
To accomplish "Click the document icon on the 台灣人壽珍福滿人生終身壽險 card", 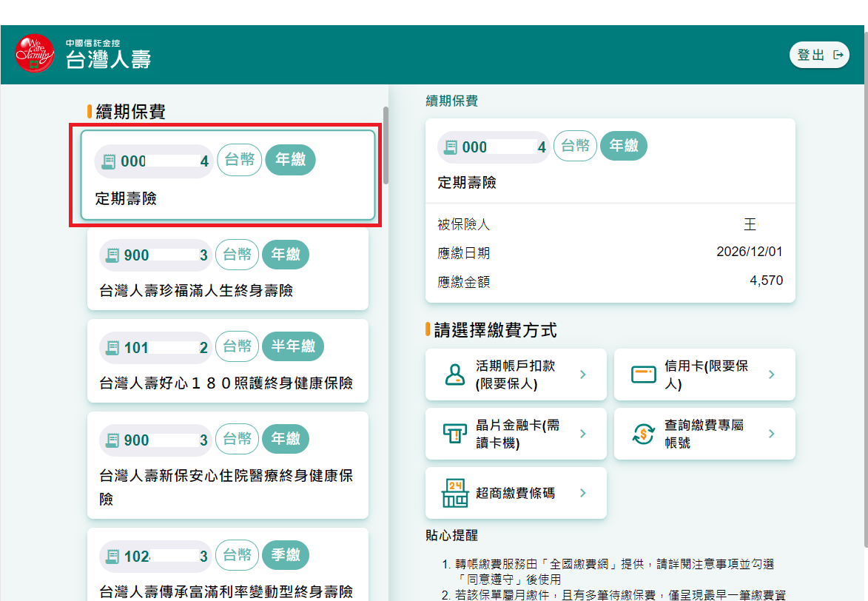I will click(x=112, y=255).
